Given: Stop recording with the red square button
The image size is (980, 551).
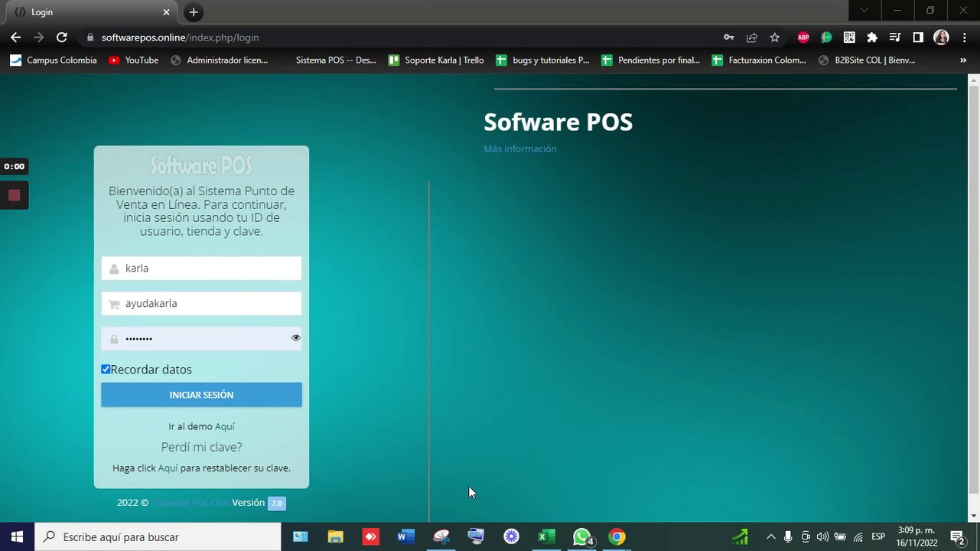Looking at the screenshot, I should (x=14, y=195).
